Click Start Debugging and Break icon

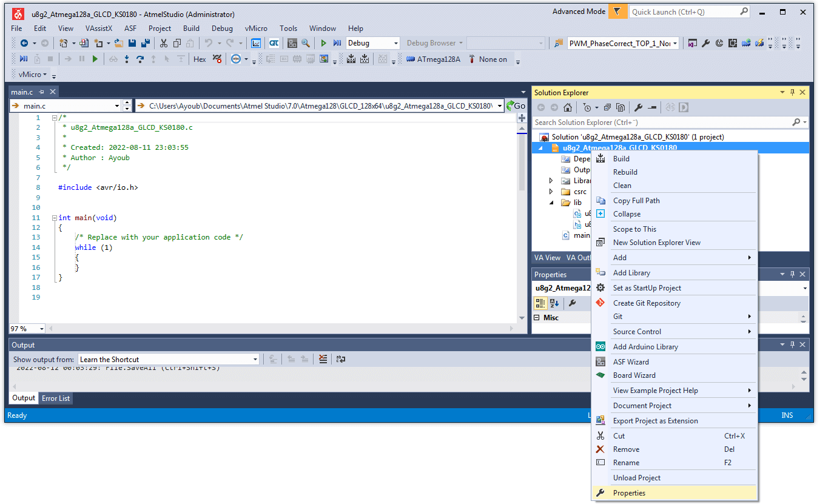(x=337, y=43)
